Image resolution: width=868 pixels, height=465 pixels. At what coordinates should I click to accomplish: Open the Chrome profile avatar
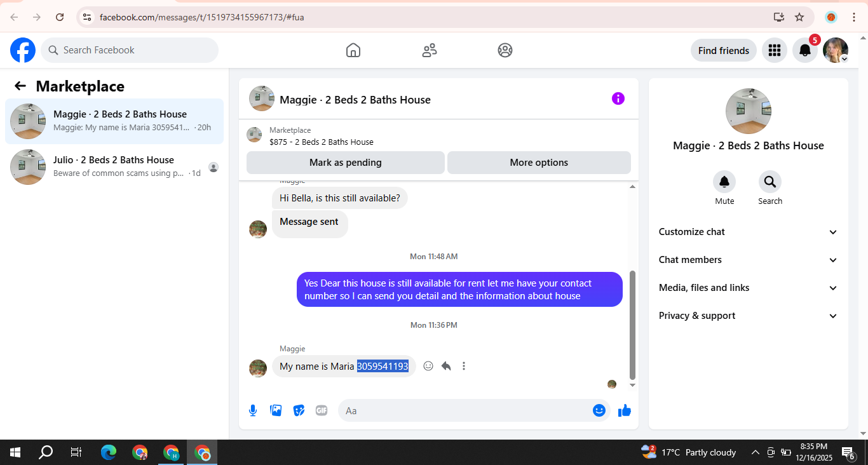click(x=831, y=17)
